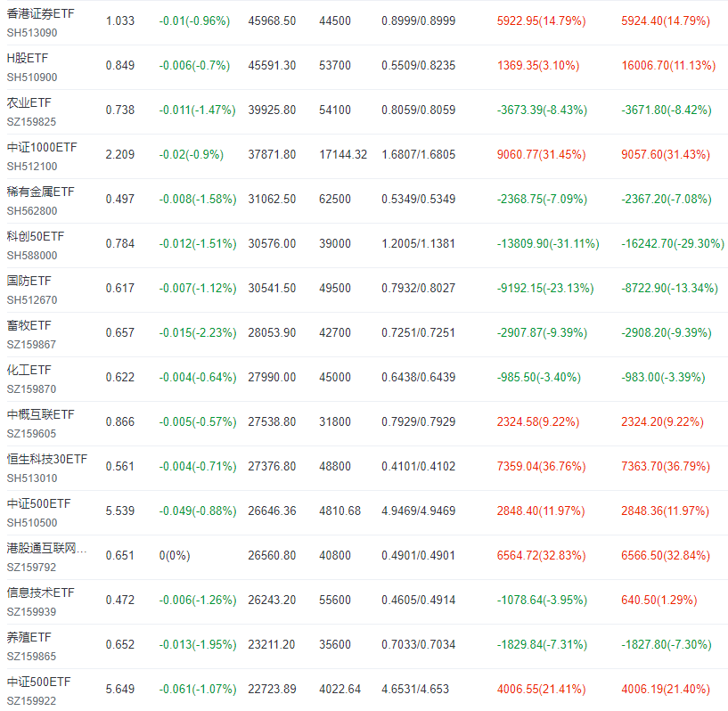Click the SH562800 stock code
Image resolution: width=728 pixels, height=711 pixels.
coord(32,211)
